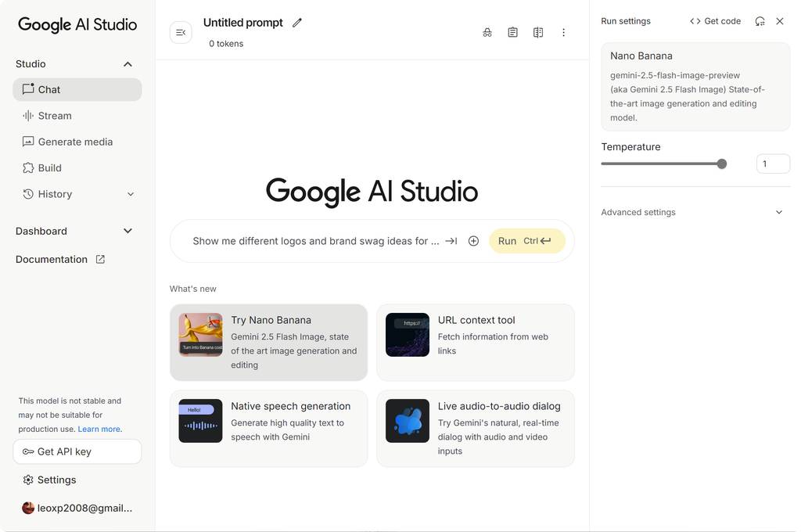Click the History clock icon

[x=28, y=194]
